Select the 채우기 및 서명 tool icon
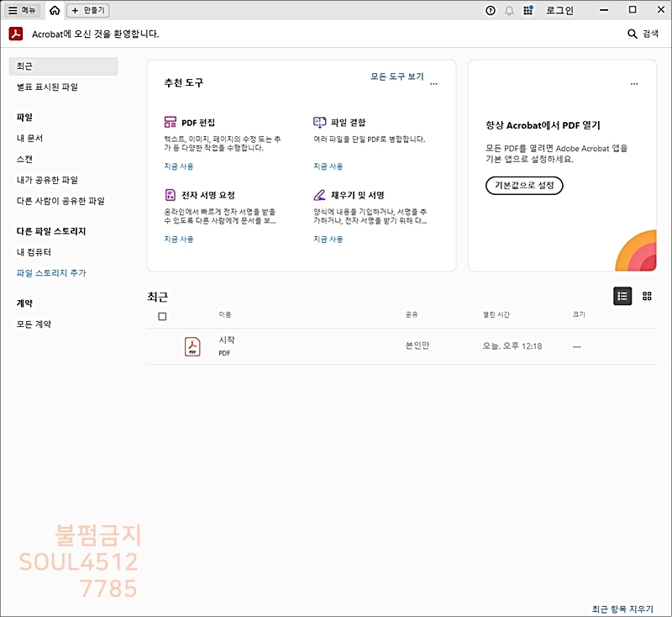 [319, 195]
